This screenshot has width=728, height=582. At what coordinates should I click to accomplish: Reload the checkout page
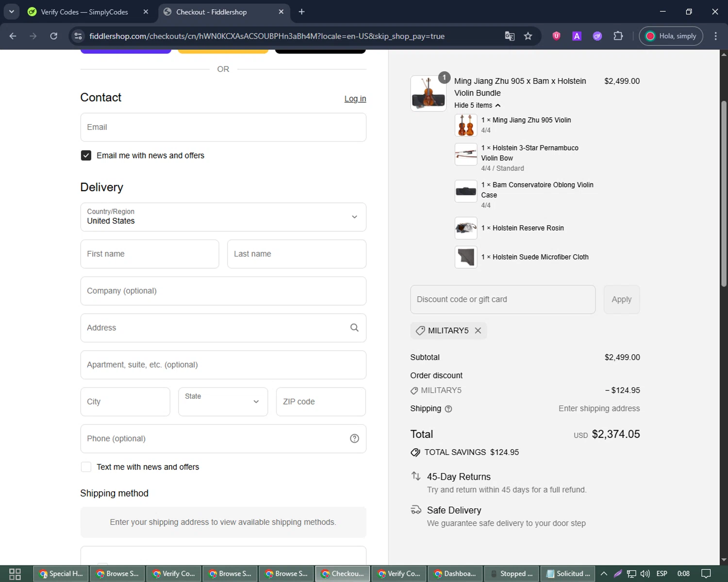[x=54, y=36]
